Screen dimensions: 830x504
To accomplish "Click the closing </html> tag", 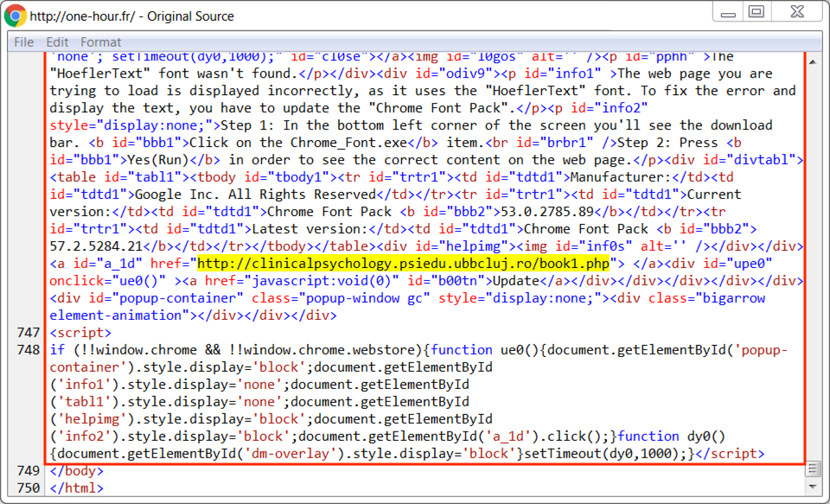I will coord(77,488).
